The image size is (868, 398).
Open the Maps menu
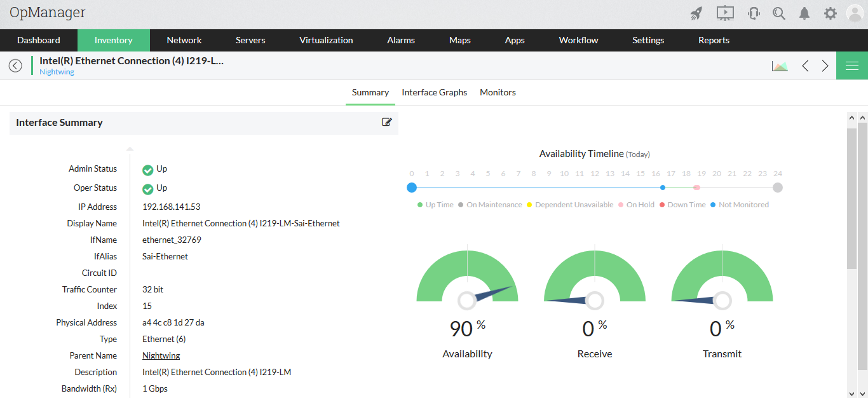(460, 40)
